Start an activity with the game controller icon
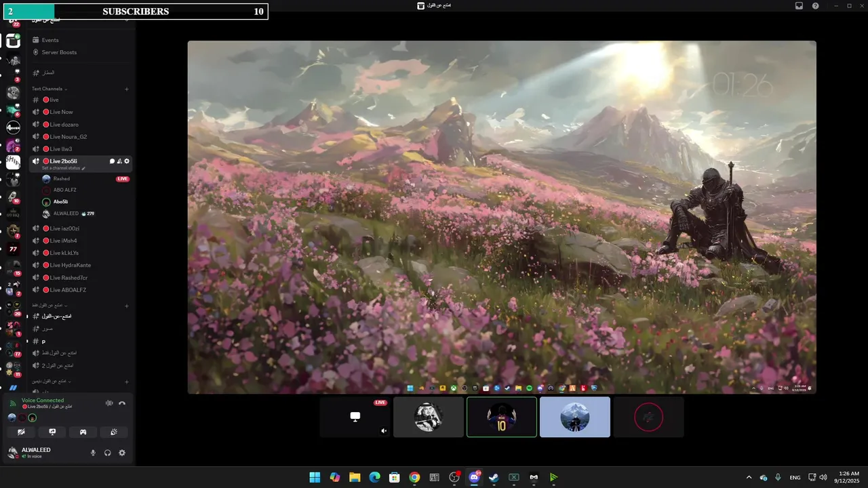This screenshot has width=868, height=488. click(x=83, y=432)
